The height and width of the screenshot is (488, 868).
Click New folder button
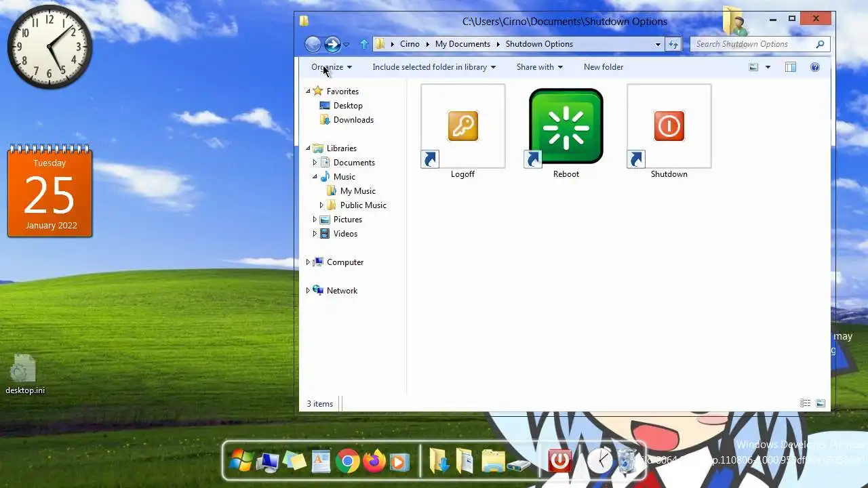click(x=604, y=67)
